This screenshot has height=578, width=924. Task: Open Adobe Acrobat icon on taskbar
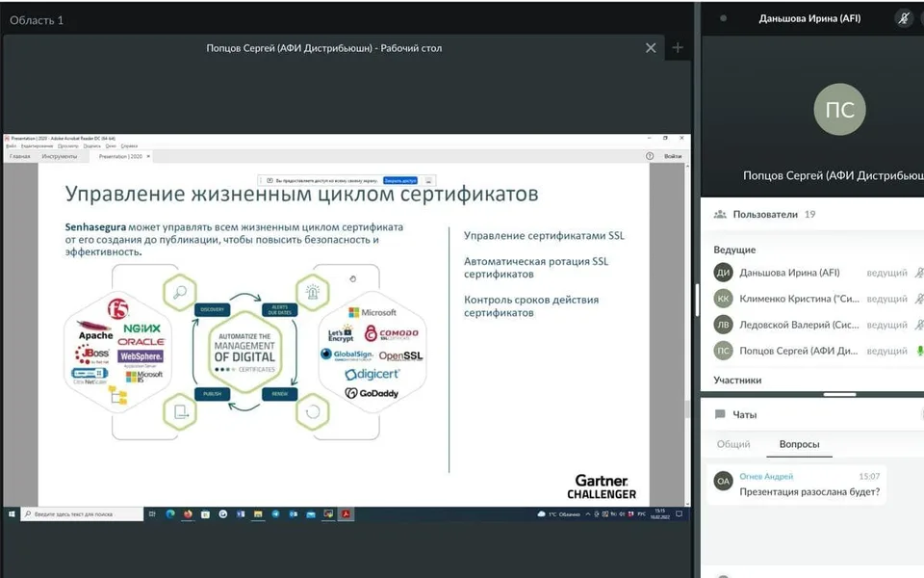[346, 514]
